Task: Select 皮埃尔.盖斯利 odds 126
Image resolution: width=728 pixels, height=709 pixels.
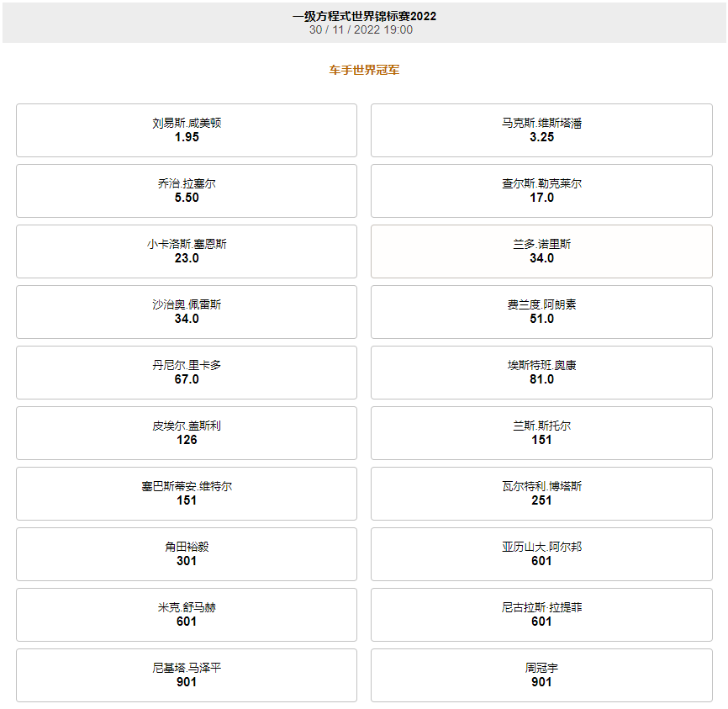Action: (187, 433)
